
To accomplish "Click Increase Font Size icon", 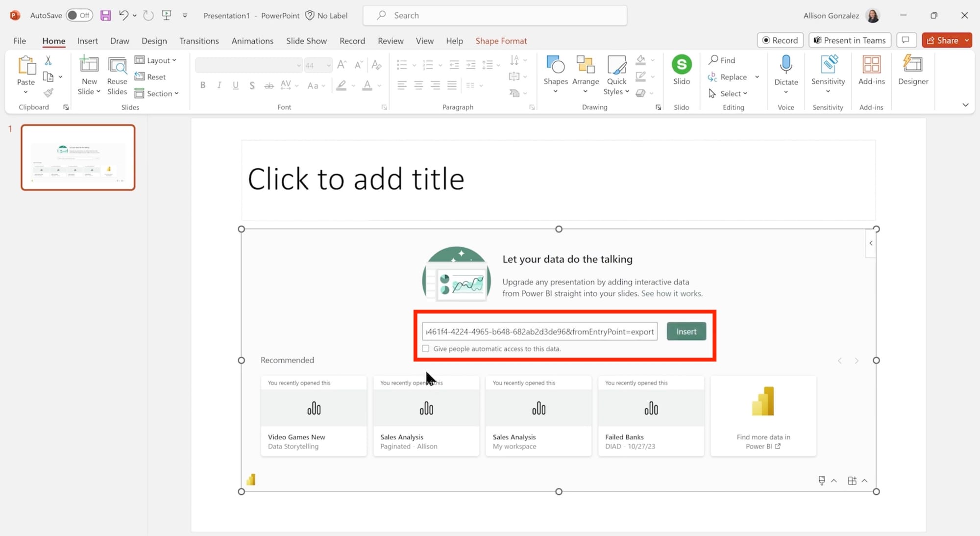I will tap(342, 65).
